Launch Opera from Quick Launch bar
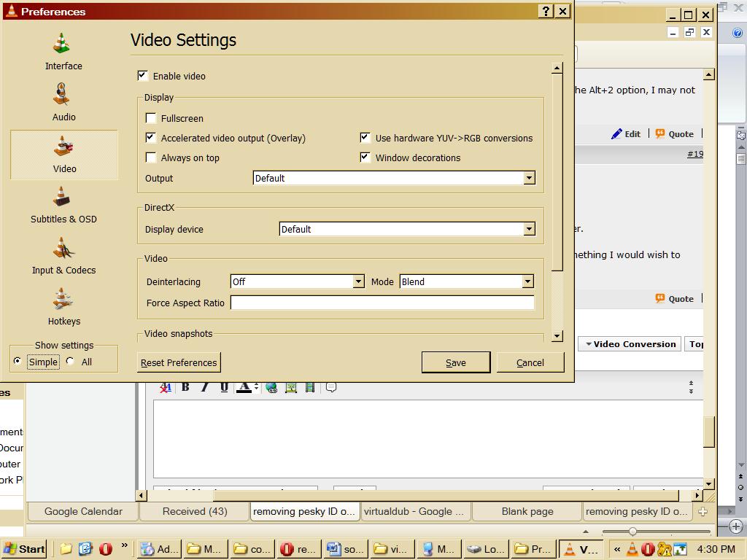747x560 pixels. pos(105,549)
